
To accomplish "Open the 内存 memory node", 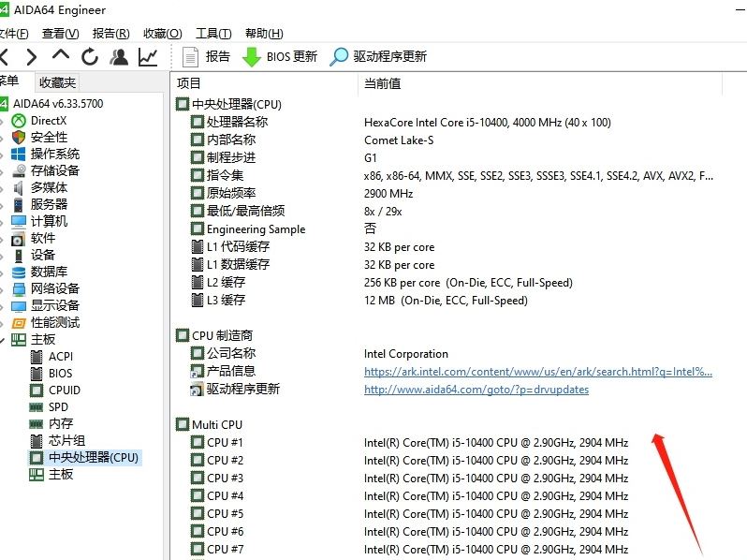I will (x=51, y=423).
